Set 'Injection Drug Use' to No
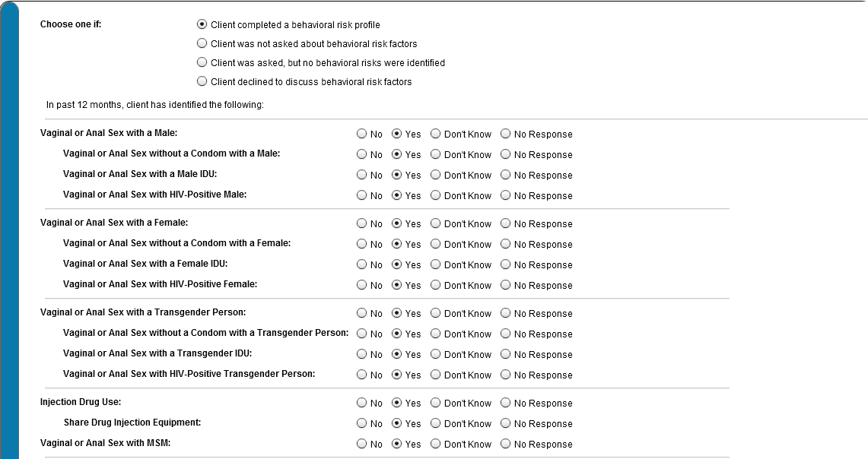The image size is (868, 459). click(x=361, y=403)
